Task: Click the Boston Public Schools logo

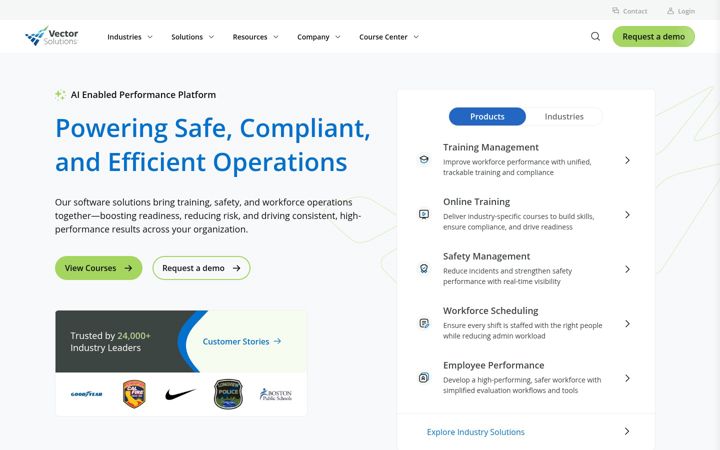Action: [276, 394]
